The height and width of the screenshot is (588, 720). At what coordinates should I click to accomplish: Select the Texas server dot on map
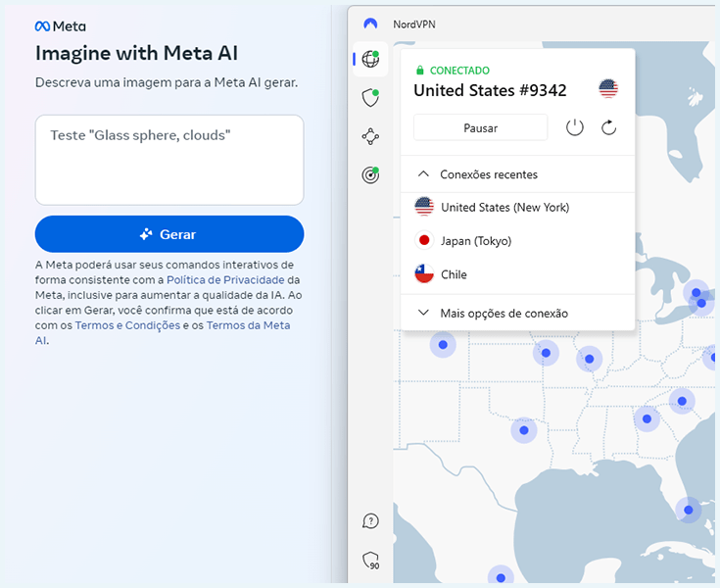click(524, 430)
